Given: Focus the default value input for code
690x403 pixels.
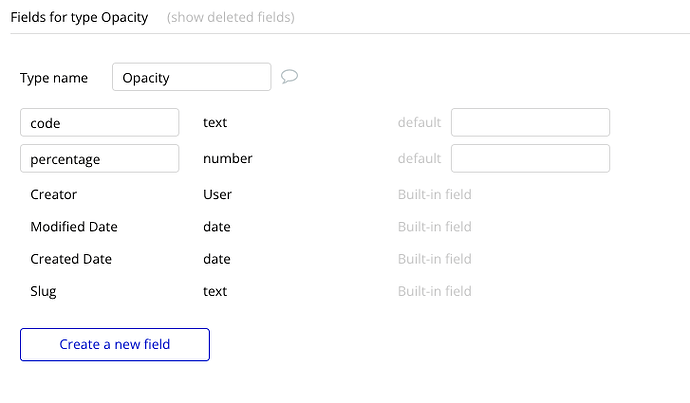Looking at the screenshot, I should [530, 122].
